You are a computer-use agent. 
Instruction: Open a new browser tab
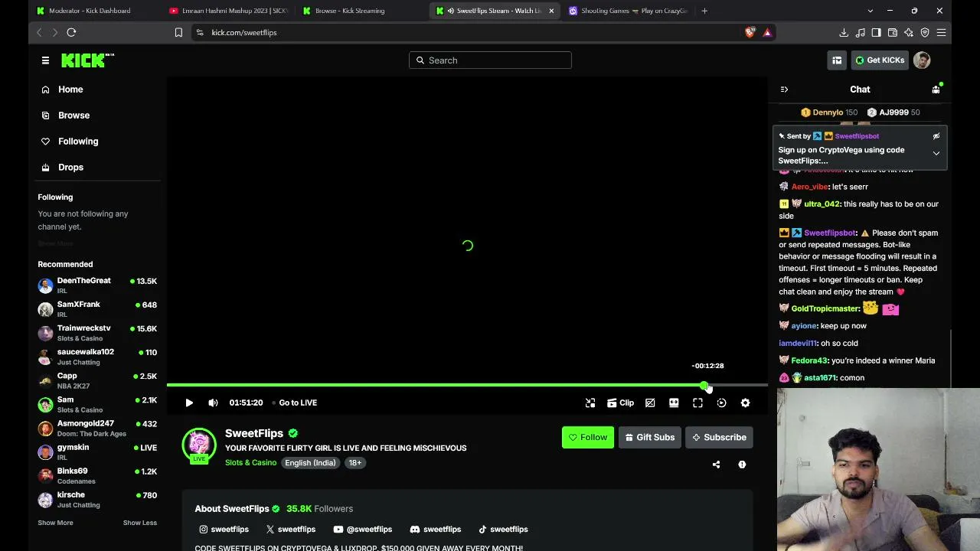(x=704, y=11)
